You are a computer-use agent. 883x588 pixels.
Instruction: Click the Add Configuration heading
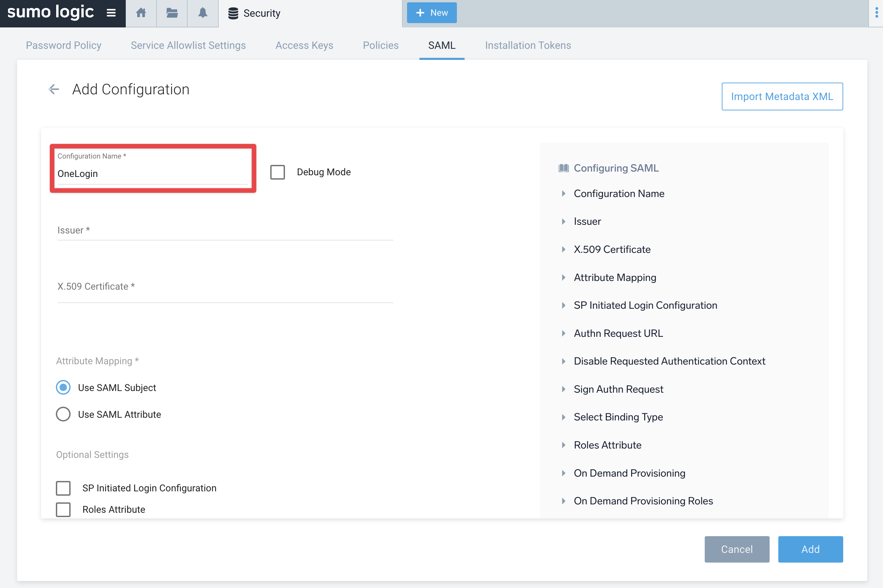131,89
